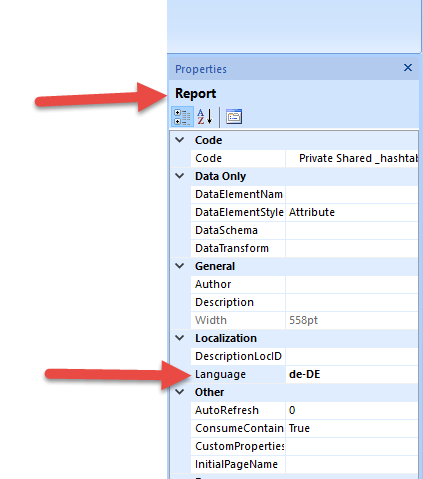
Task: Select the Language property
Action: click(238, 374)
